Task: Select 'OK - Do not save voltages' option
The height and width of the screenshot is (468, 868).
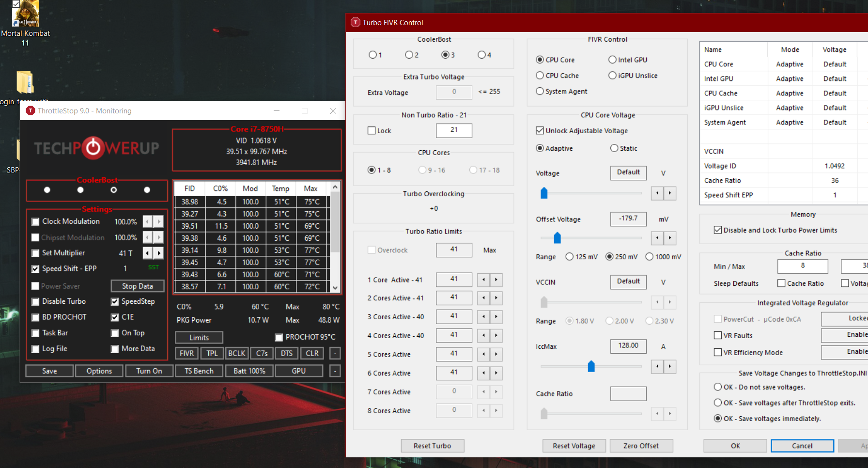Action: [x=718, y=387]
